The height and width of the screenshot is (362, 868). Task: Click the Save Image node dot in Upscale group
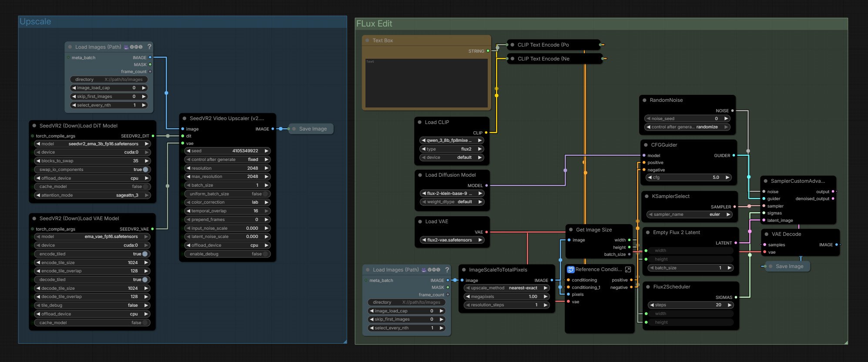(295, 129)
